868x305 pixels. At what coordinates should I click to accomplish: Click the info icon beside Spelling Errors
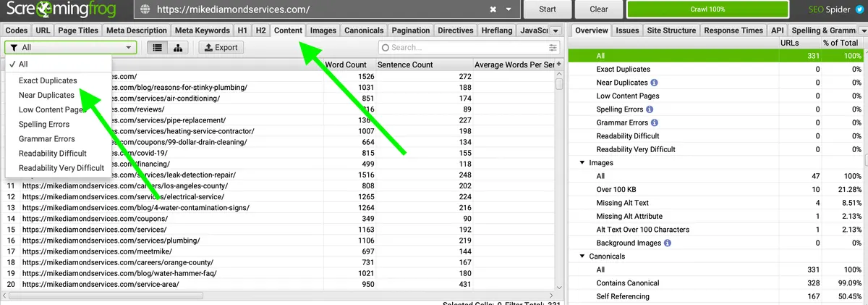[x=649, y=109]
